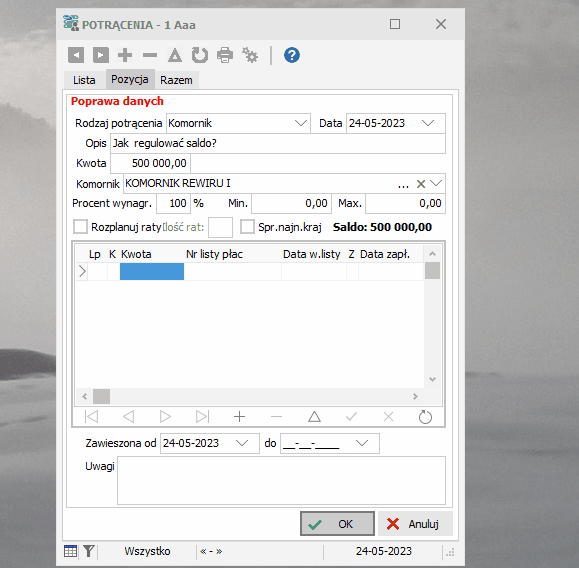
Task: Go to next row in grid navigator
Action: click(165, 417)
